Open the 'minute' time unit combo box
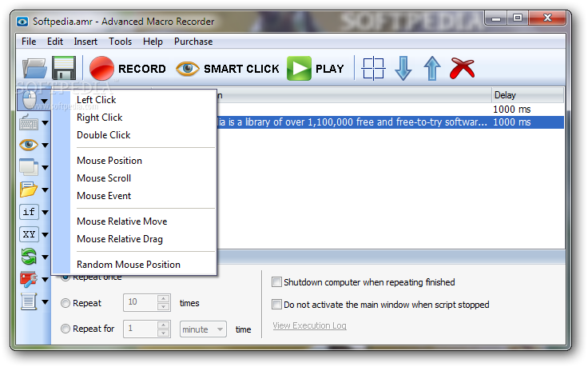This screenshot has height=367, width=588. (x=203, y=329)
